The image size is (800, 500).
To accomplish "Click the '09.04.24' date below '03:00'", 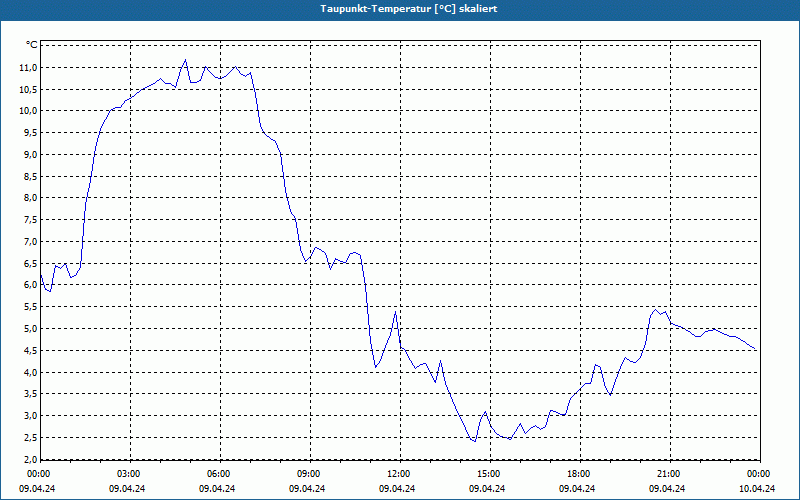I will 127,488.
